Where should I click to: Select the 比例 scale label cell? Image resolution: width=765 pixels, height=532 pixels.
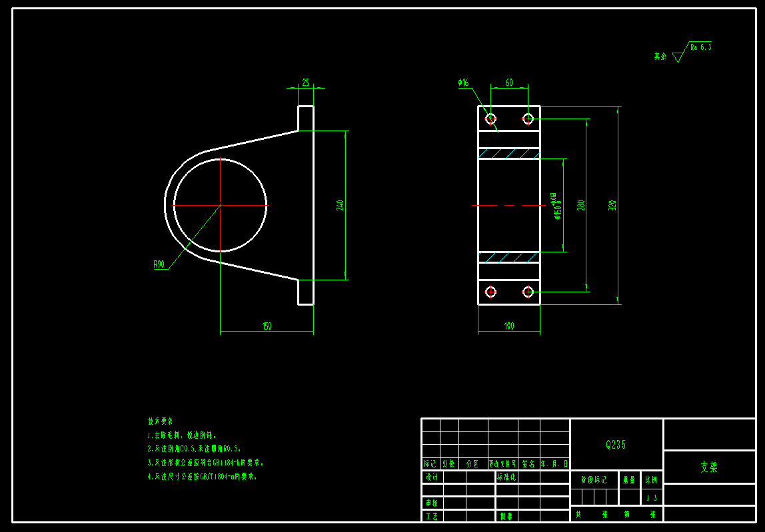pyautogui.click(x=652, y=480)
